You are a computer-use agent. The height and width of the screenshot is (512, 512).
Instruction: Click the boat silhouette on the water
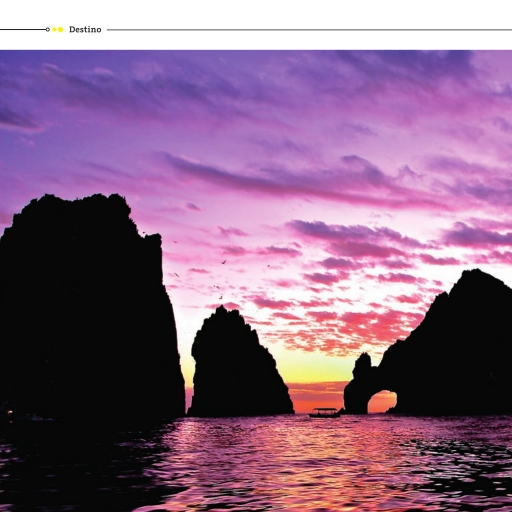(324, 413)
